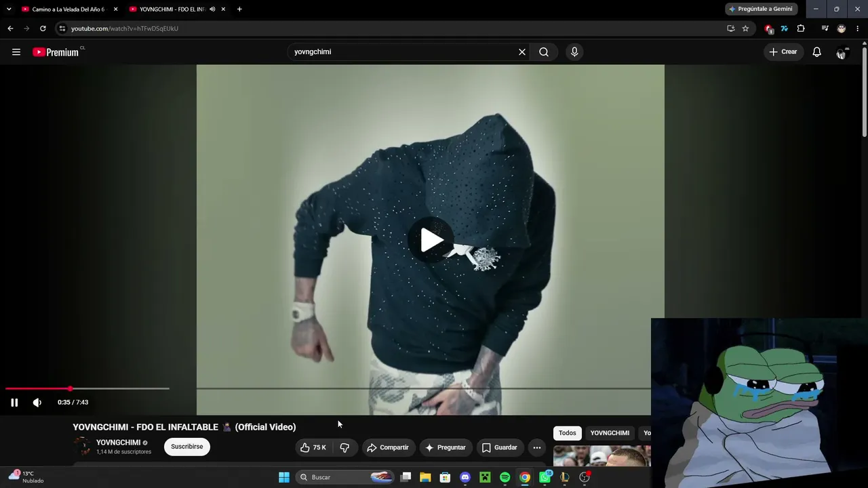View site information in address bar
Screen dimensions: 868x488
pos(62,28)
